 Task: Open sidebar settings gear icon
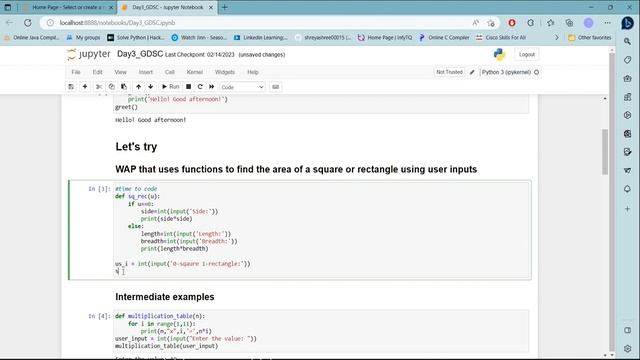tap(627, 349)
